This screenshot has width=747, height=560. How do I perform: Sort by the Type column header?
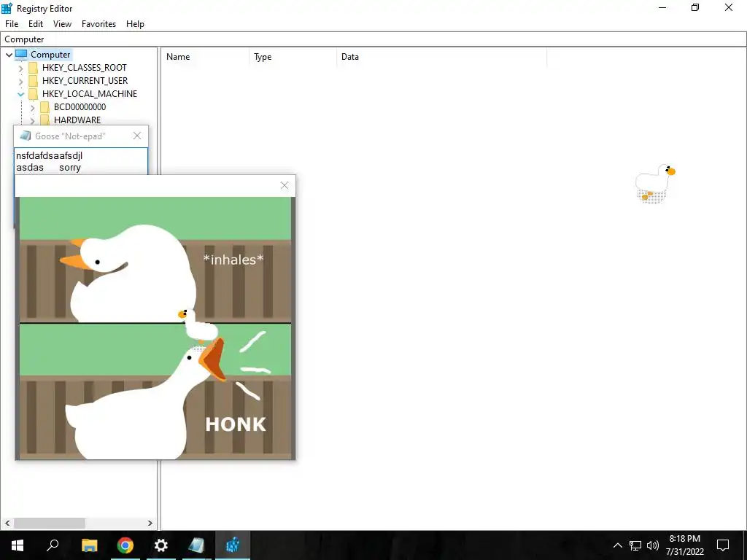point(293,57)
